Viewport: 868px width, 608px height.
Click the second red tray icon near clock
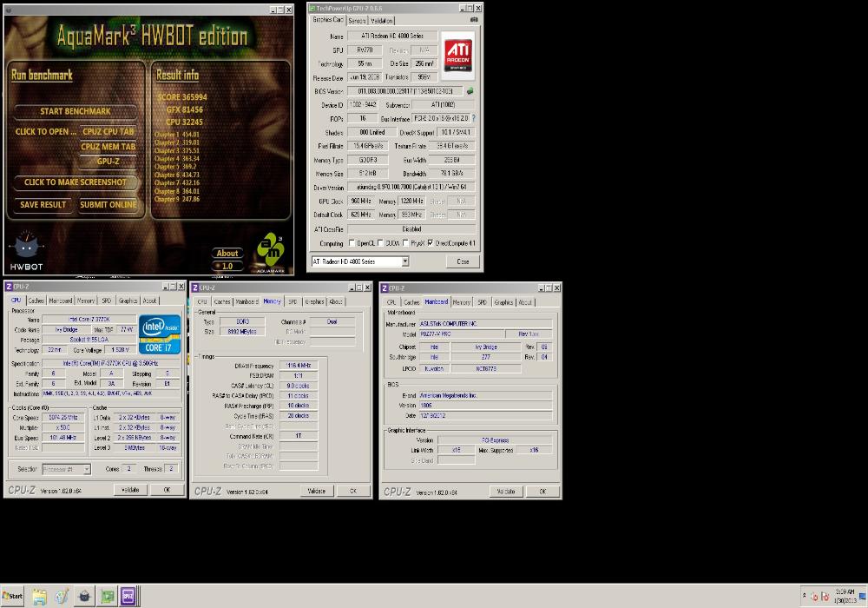pos(825,597)
